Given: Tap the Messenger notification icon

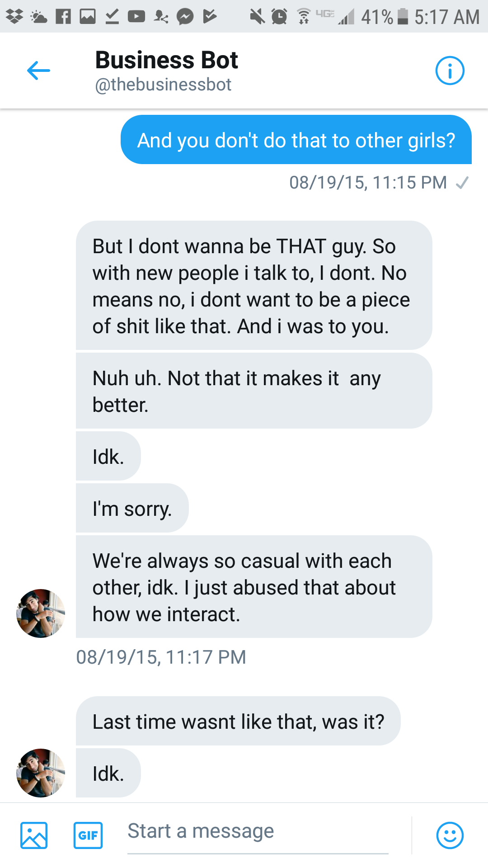Looking at the screenshot, I should coord(185,17).
